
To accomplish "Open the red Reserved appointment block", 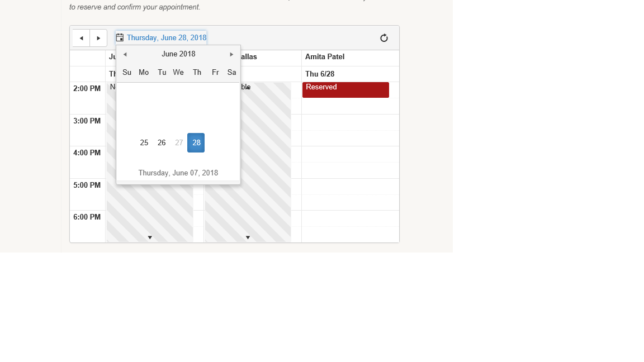I will (x=346, y=90).
